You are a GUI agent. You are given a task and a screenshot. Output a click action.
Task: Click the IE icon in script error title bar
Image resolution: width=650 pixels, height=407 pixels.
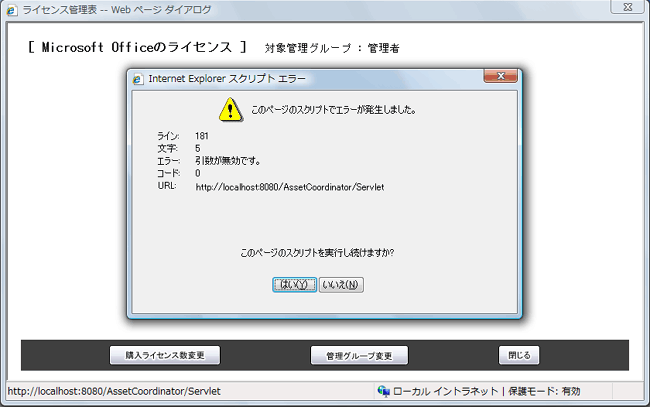138,79
